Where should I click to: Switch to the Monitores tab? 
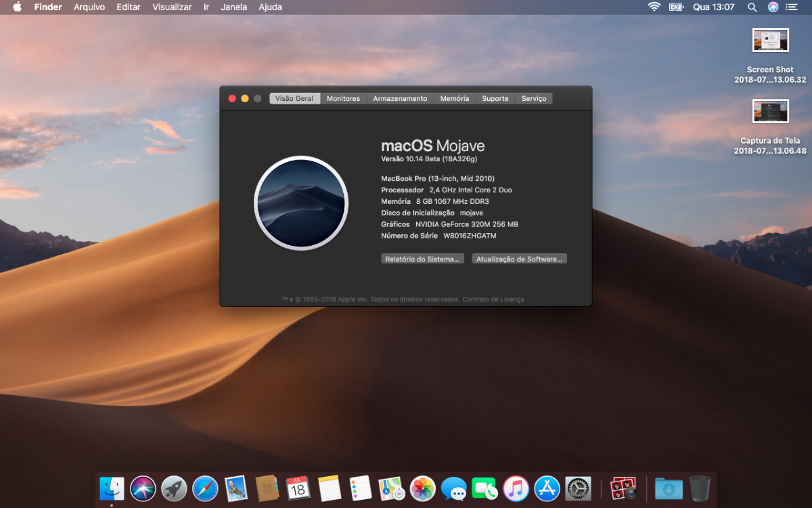point(343,98)
